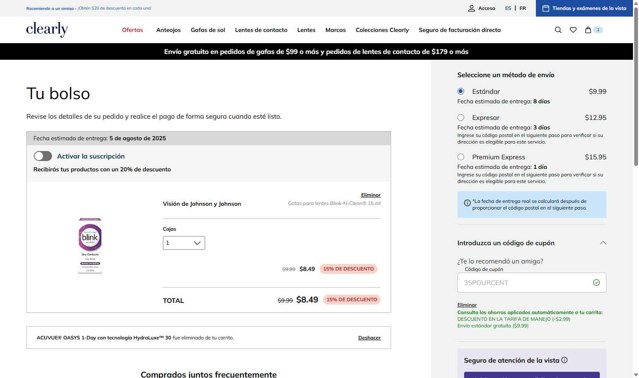The height and width of the screenshot is (378, 639).
Task: Open the wishlist heart icon
Action: tap(573, 30)
